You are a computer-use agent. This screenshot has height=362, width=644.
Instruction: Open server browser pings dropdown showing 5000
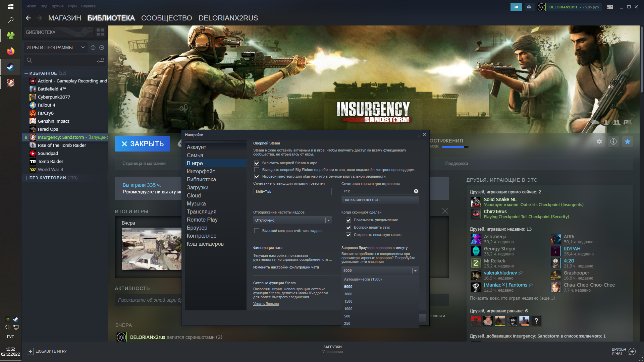point(380,270)
